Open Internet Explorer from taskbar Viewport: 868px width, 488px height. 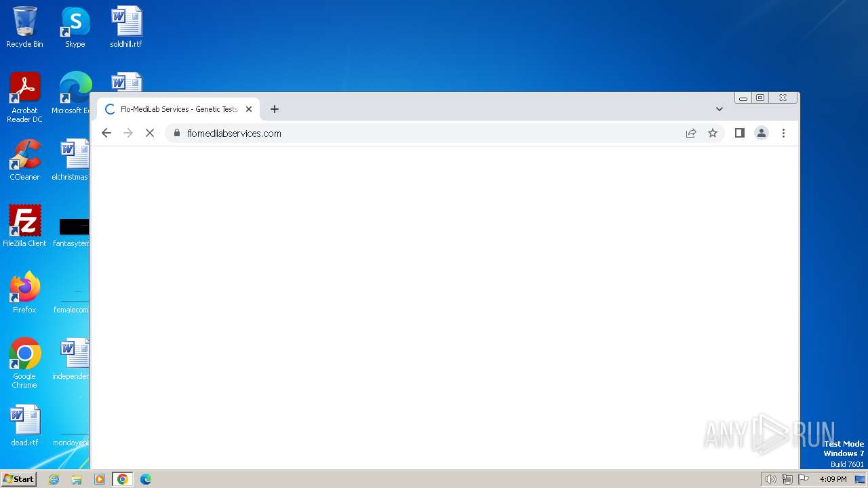[x=54, y=479]
